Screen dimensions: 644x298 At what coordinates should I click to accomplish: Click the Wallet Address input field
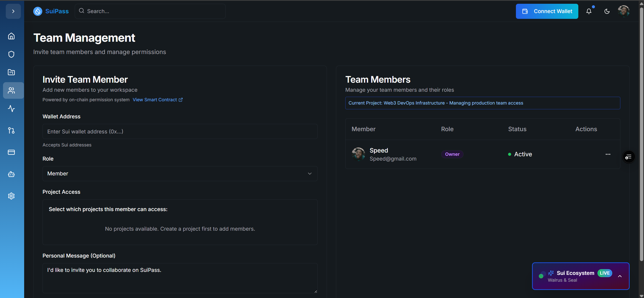180,131
